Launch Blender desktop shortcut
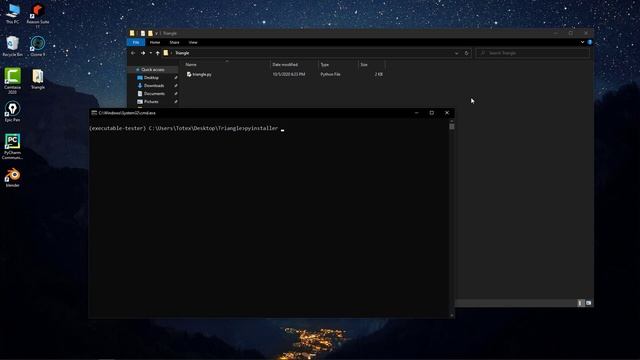Screen dimensions: 640x360 coord(12,177)
